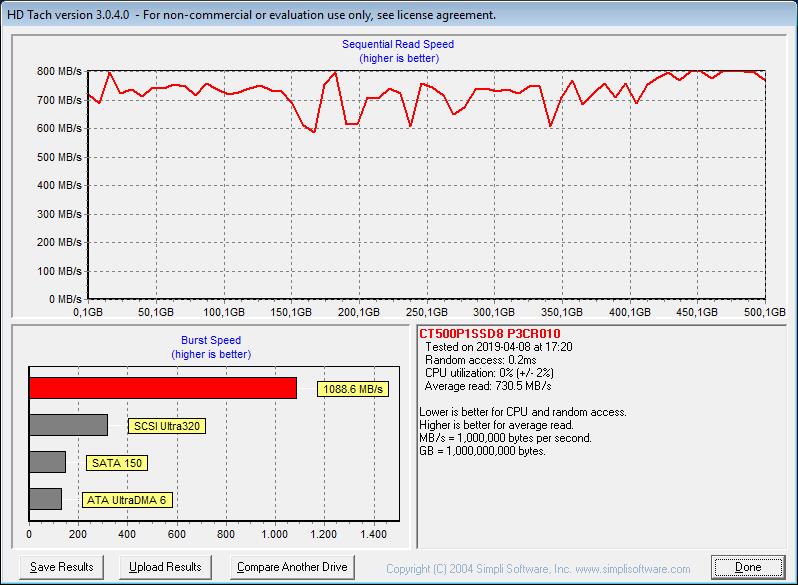Click the ATA UltraDMA 6 label
This screenshot has height=585, width=798.
[x=127, y=500]
